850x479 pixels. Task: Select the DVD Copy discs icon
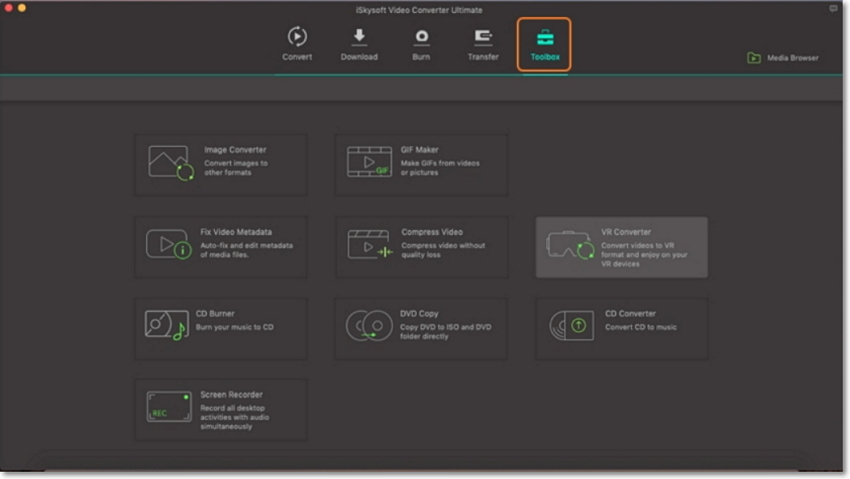(369, 326)
